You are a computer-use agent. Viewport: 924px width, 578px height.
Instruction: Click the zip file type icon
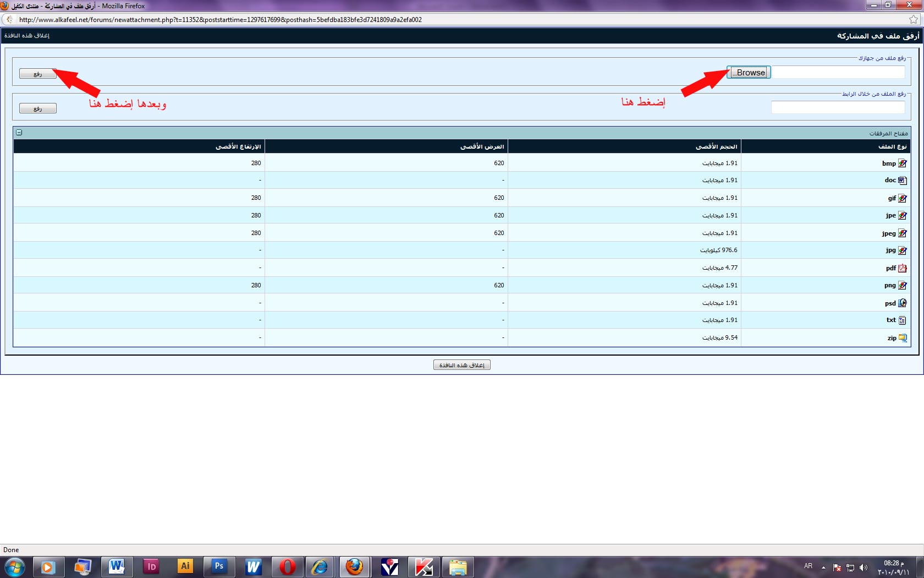coord(903,338)
